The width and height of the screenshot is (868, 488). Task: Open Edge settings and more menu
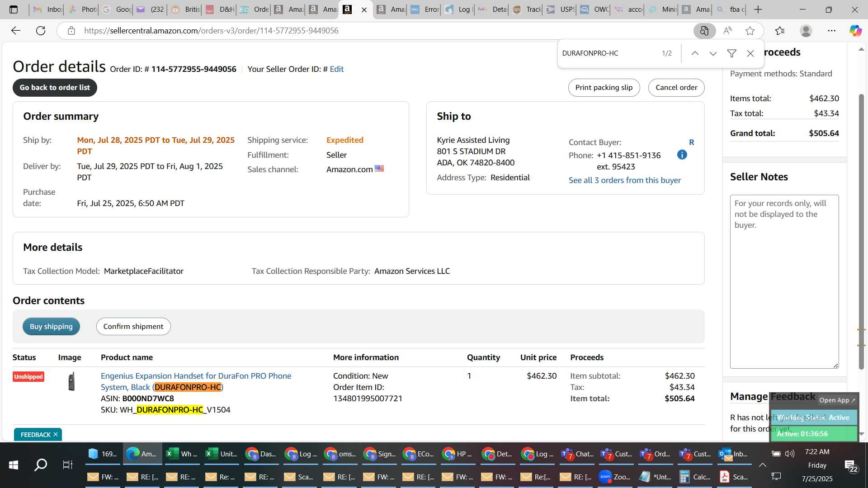(832, 31)
